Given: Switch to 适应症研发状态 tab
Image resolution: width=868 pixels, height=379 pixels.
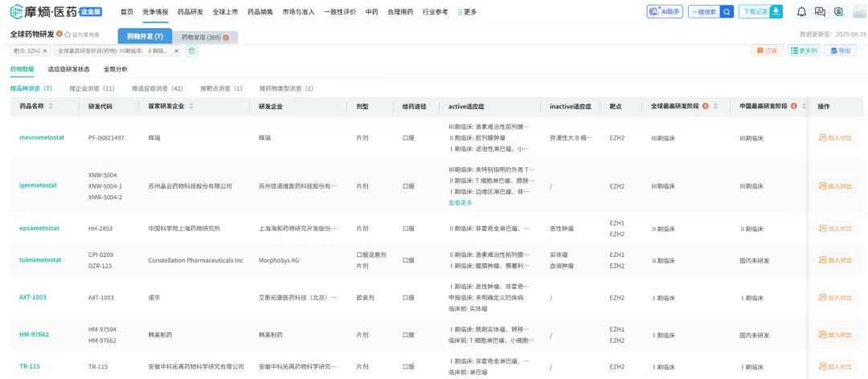Looking at the screenshot, I should coord(68,69).
